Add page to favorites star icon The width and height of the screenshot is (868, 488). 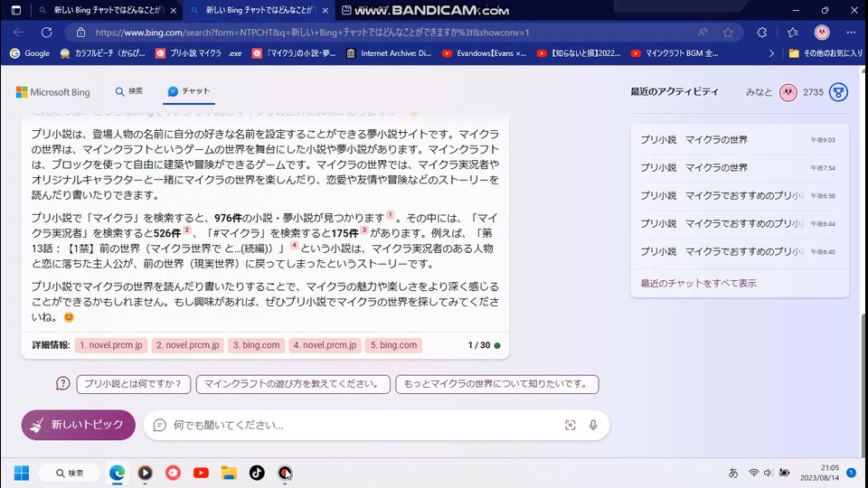pos(728,33)
